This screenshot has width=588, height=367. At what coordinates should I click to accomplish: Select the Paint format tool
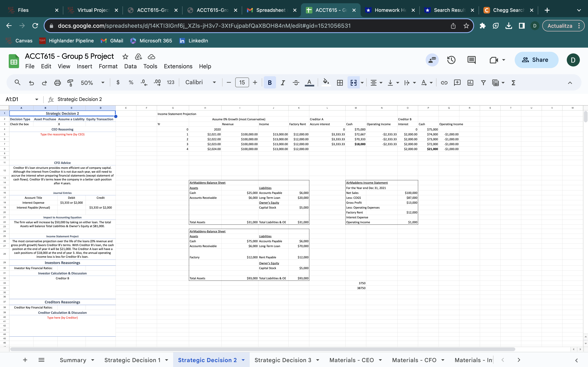(x=70, y=83)
